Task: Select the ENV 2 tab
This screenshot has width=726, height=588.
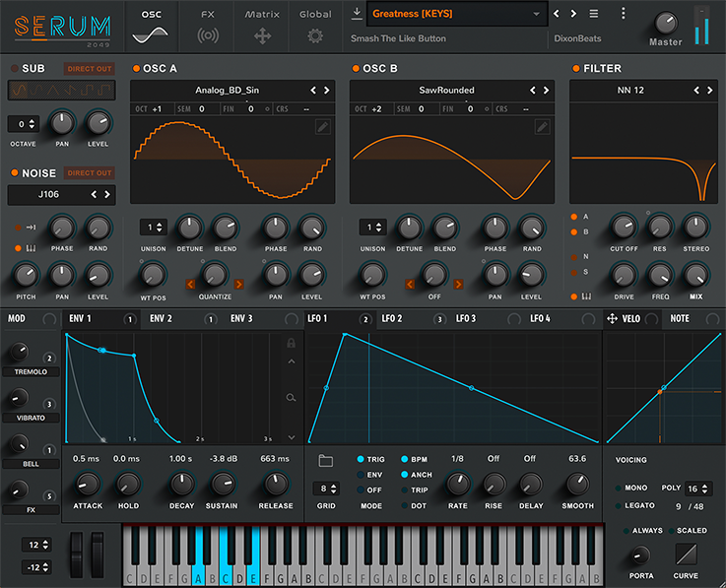Action: (x=181, y=318)
